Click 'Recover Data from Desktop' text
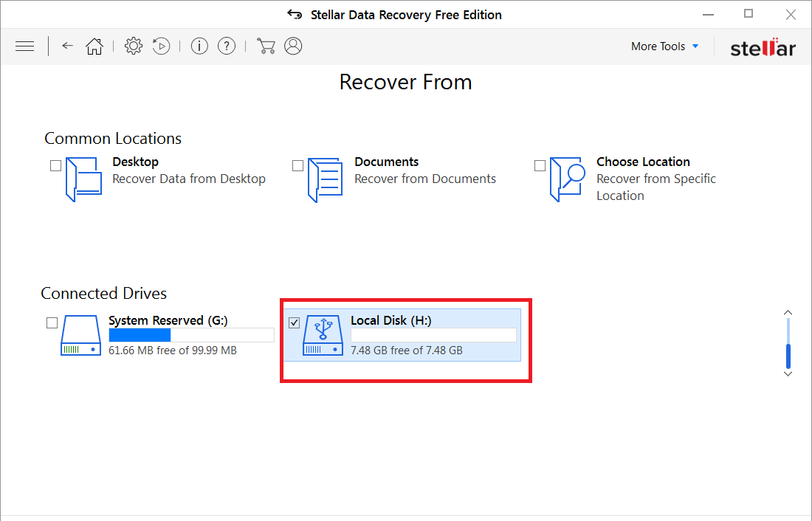 [x=189, y=179]
